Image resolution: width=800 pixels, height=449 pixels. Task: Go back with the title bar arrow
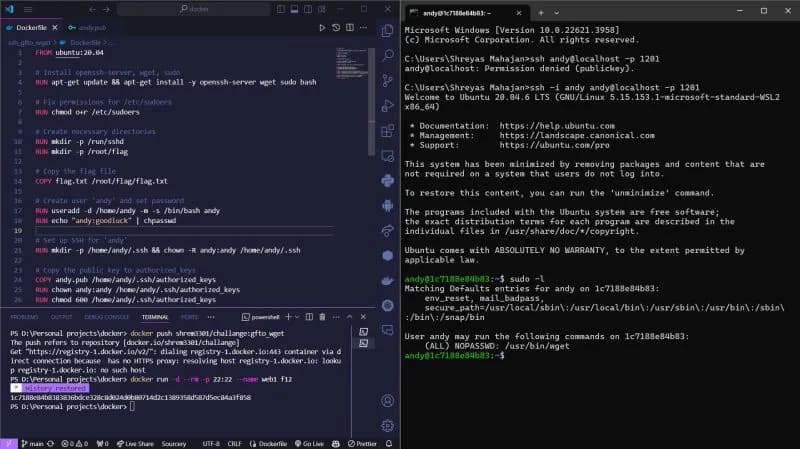[92, 9]
